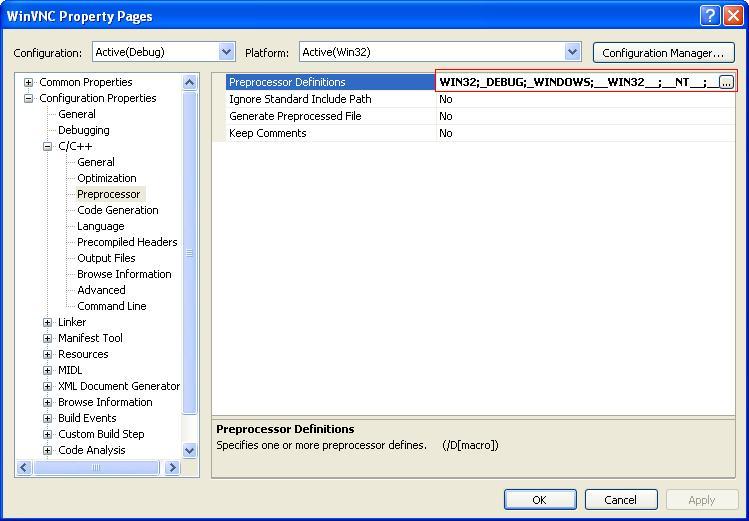
Task: Click the tree scroll down arrow
Action: click(190, 450)
